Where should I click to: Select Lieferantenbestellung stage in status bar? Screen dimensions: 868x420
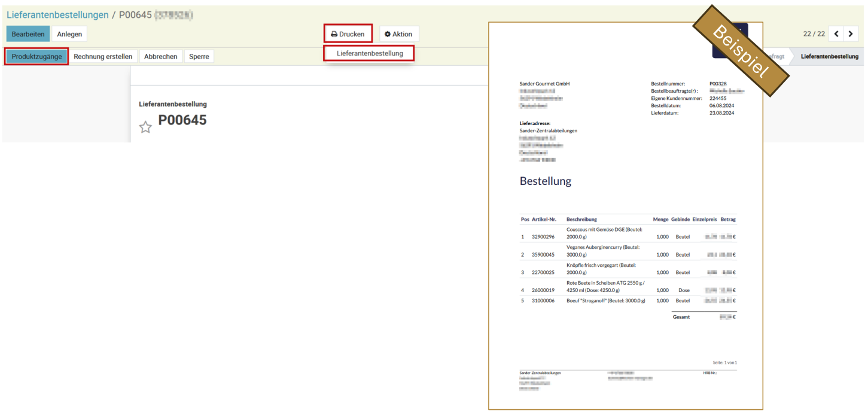[829, 56]
